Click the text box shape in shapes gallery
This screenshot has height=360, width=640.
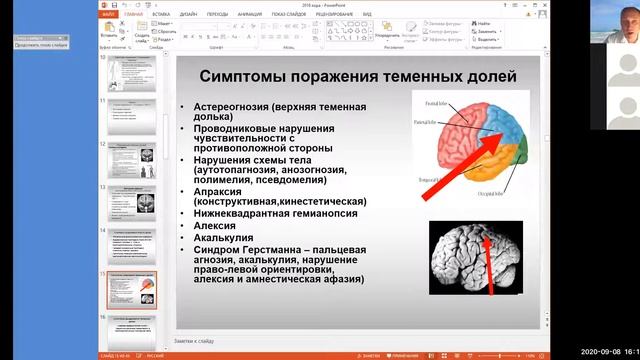pyautogui.click(x=329, y=24)
